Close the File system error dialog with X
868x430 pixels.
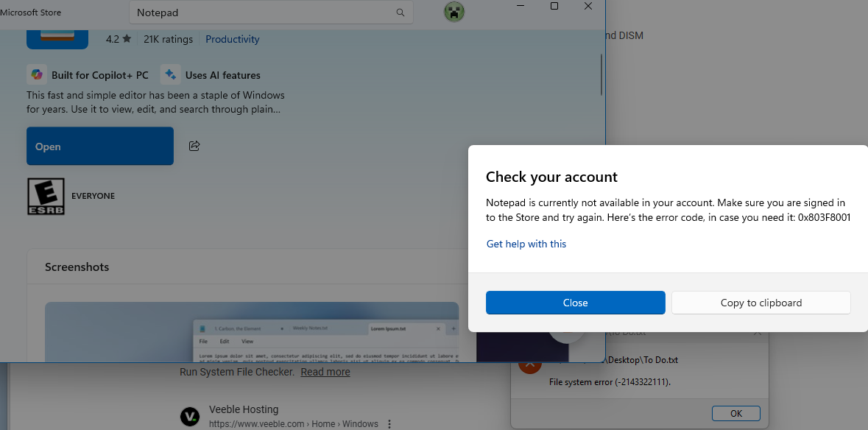[x=758, y=333]
